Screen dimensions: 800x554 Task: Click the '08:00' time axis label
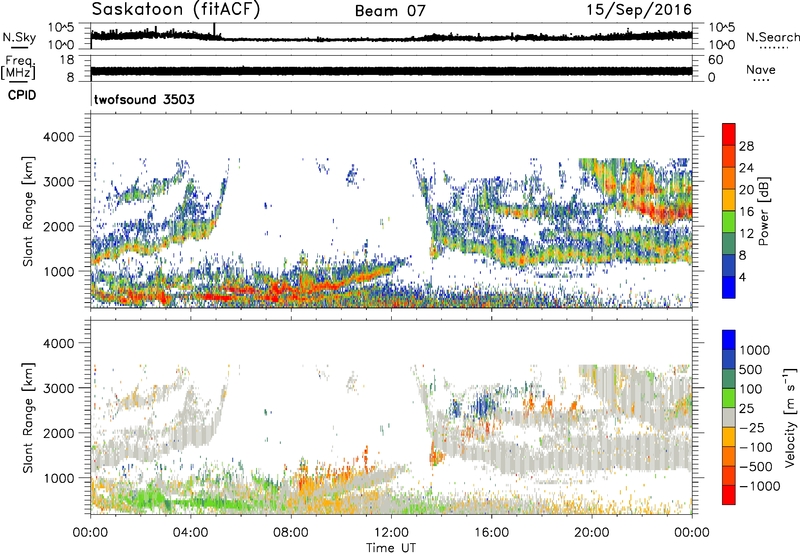click(291, 533)
